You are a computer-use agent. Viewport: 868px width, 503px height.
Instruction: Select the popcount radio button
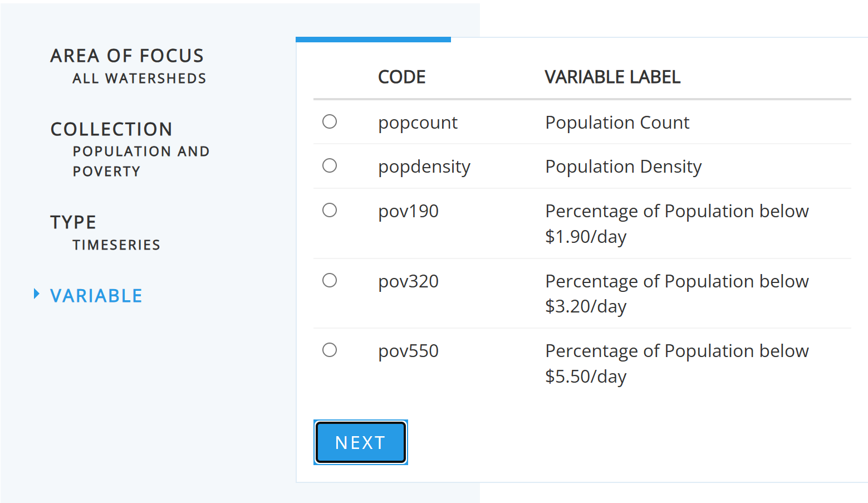(330, 121)
